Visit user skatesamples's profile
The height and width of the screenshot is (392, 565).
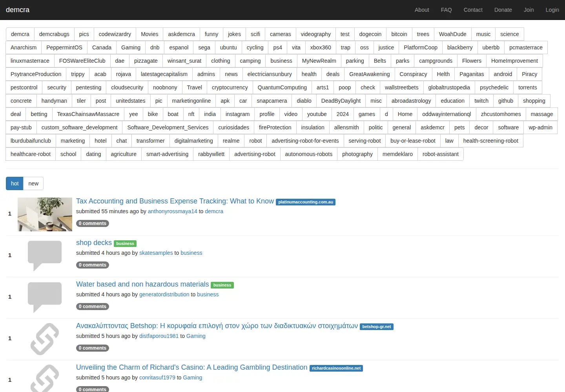tap(156, 253)
